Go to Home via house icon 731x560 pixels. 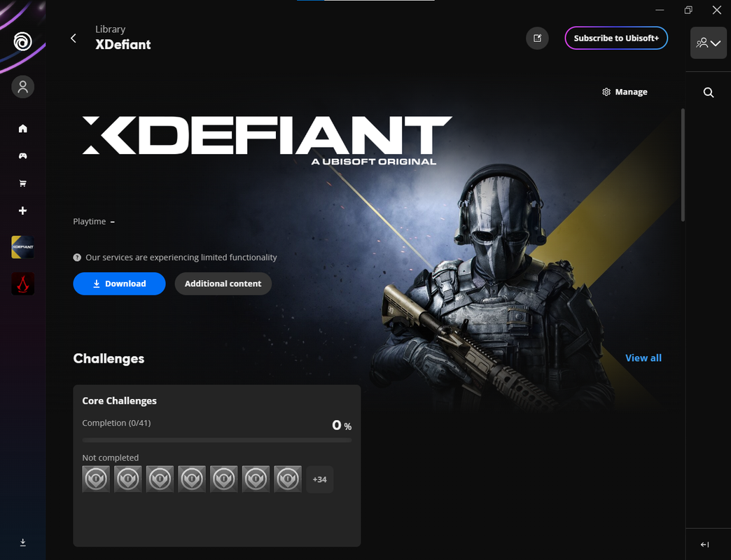click(22, 128)
